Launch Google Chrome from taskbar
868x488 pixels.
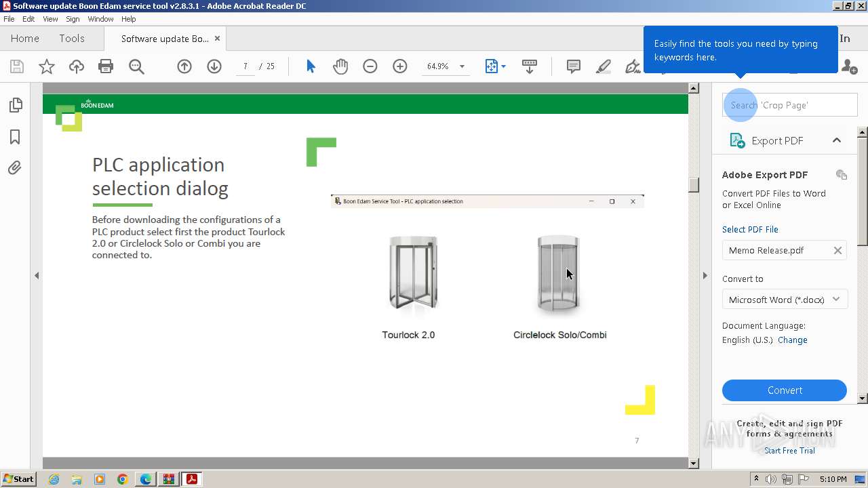click(x=123, y=479)
